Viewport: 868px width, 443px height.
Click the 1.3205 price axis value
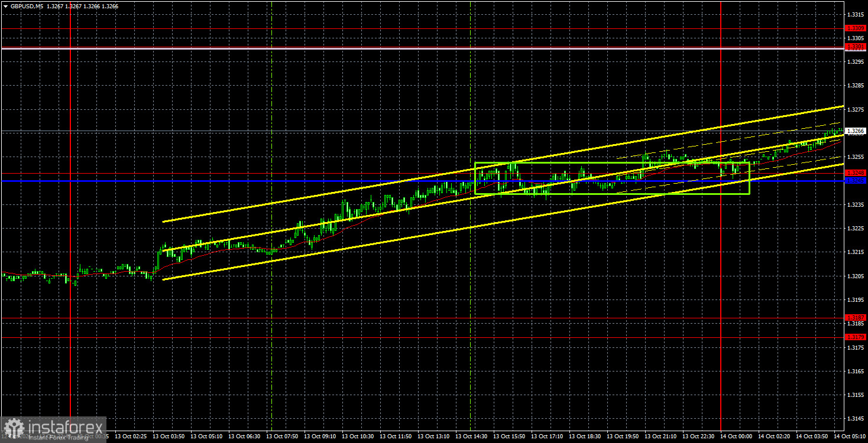coord(856,276)
